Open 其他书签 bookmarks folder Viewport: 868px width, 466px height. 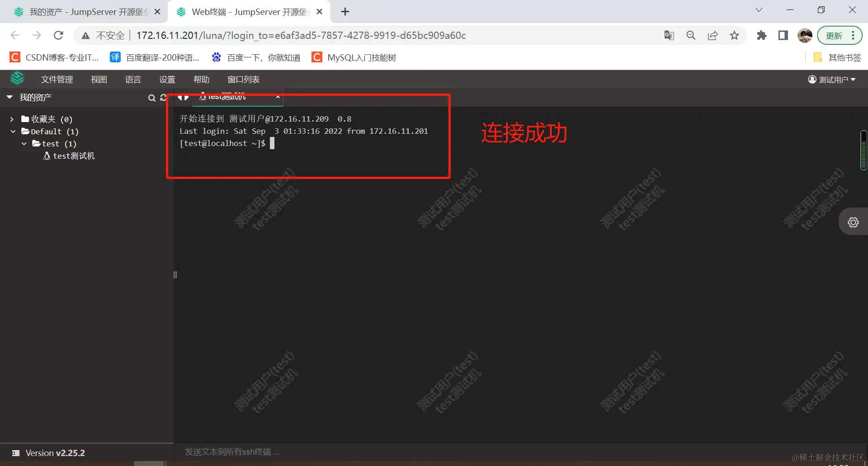tap(838, 57)
